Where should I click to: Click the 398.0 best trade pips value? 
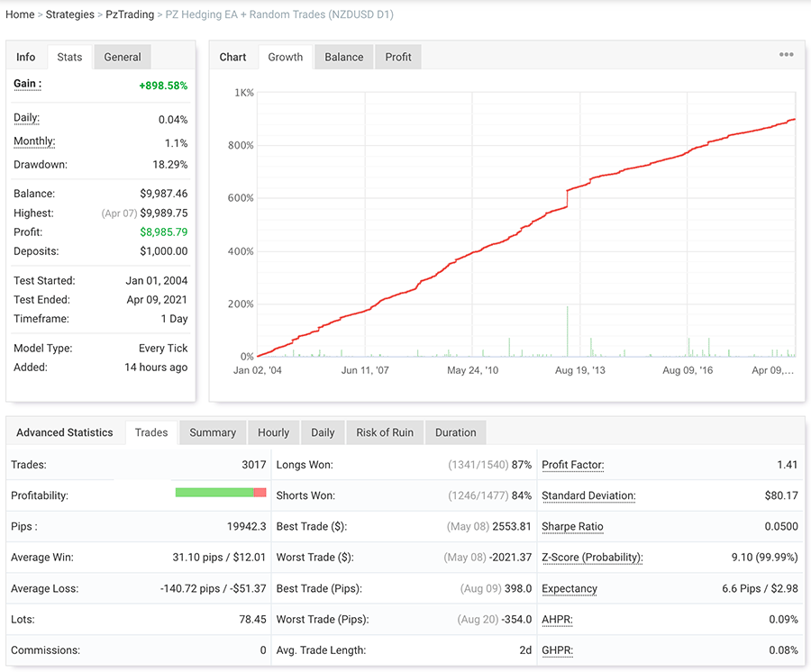518,588
